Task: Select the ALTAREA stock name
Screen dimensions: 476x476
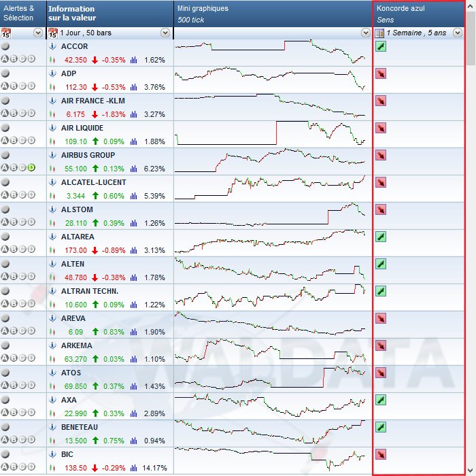Action: pos(78,237)
